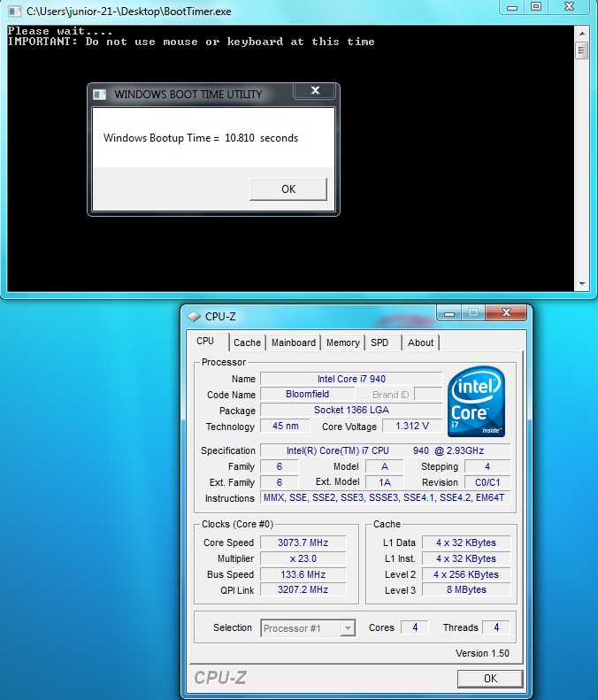Viewport: 598px width, 700px height.
Task: Click the Intel Core i7 logo
Action: point(476,401)
